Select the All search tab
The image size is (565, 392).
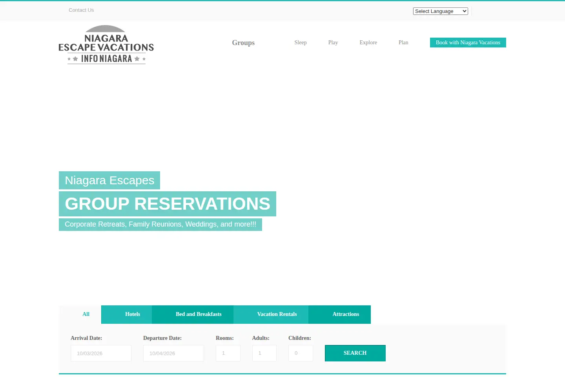[80, 314]
